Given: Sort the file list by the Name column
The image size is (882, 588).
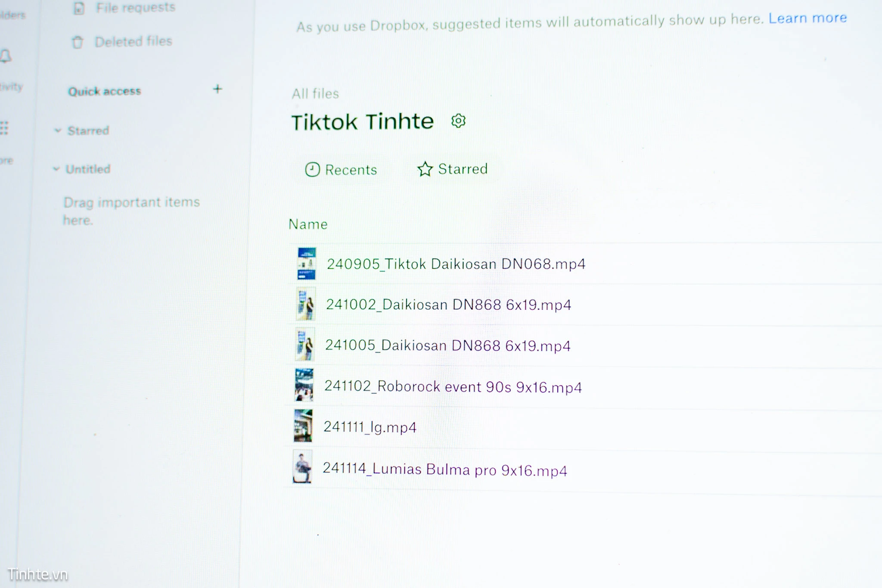Looking at the screenshot, I should coord(308,224).
